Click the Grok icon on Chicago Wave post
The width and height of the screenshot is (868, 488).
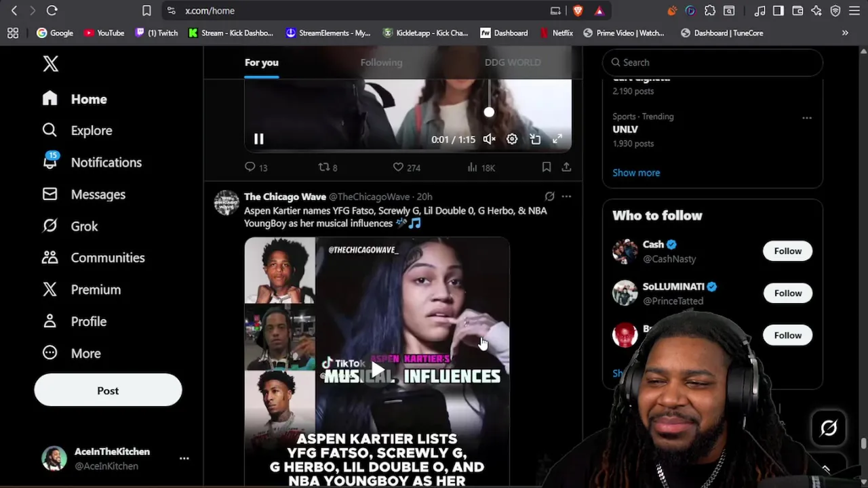pos(549,197)
